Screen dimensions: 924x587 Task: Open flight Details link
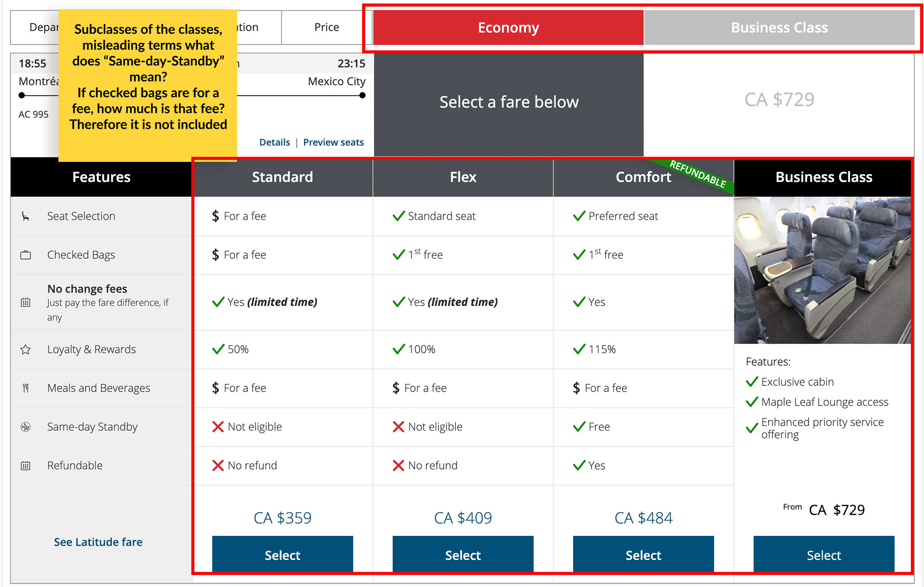click(x=274, y=142)
